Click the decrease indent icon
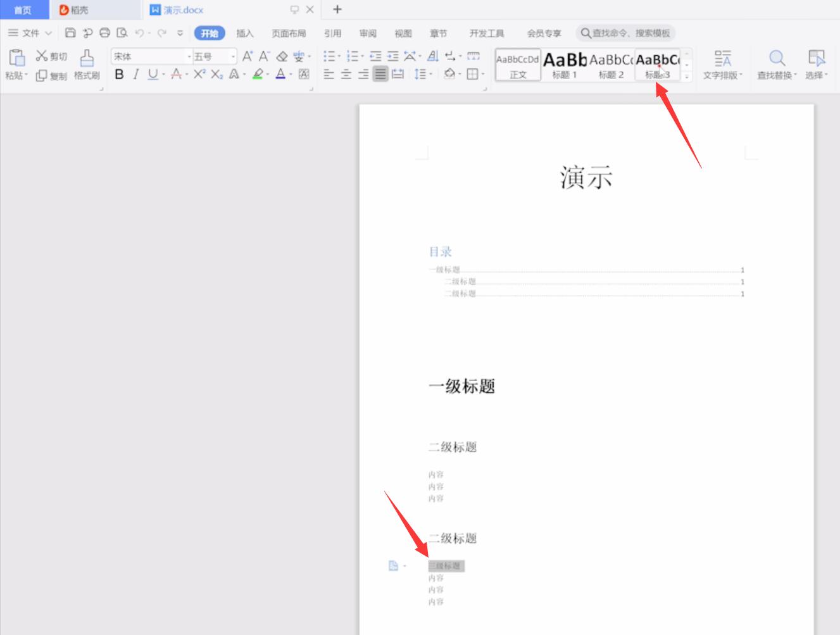This screenshot has width=840, height=635. 375,56
